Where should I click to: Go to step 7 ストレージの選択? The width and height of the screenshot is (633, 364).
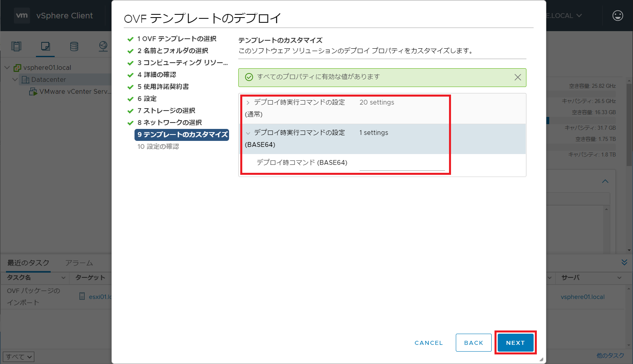(x=166, y=111)
